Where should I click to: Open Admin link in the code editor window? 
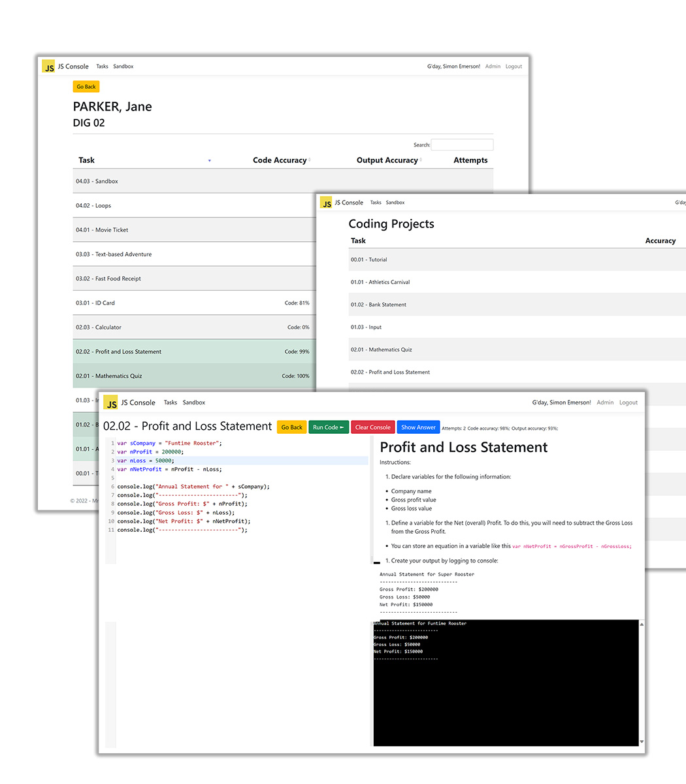[x=605, y=402]
